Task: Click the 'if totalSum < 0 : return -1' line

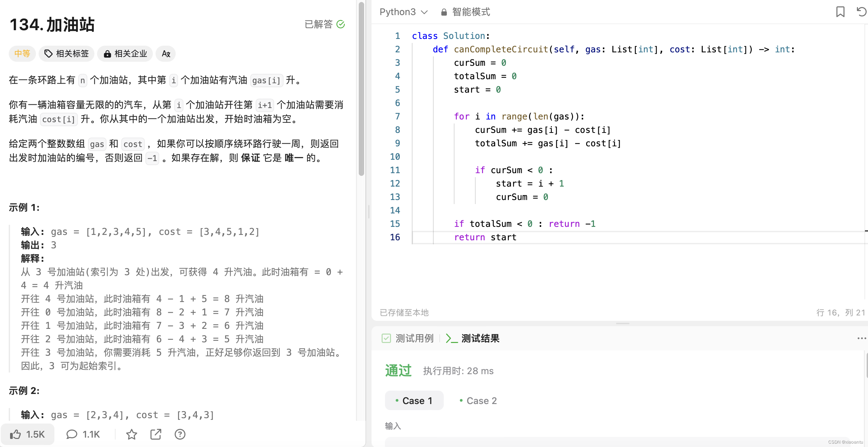Action: click(x=525, y=224)
